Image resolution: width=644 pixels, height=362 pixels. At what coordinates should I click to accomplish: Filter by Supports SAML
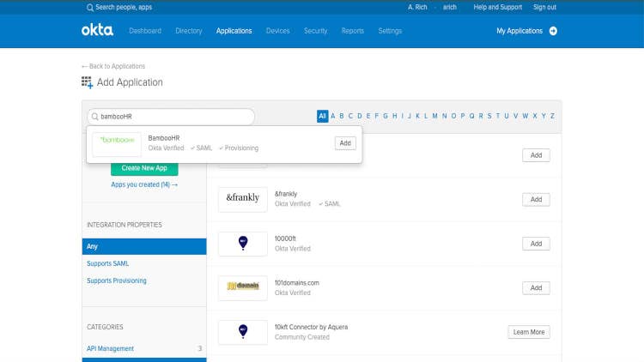click(x=107, y=263)
